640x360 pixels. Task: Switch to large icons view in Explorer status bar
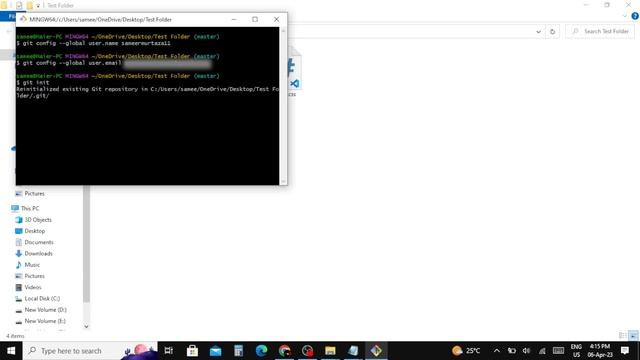[x=633, y=336]
